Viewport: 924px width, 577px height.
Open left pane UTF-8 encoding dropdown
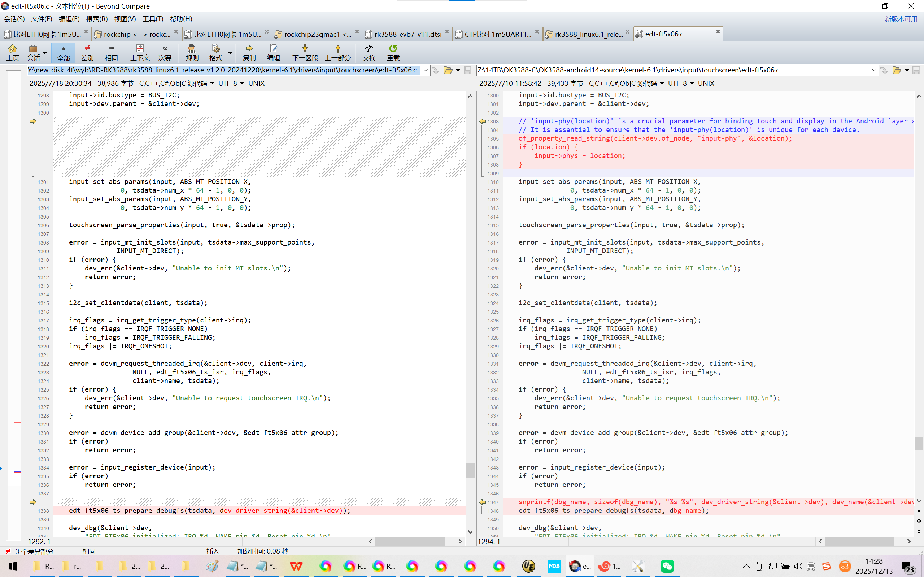(x=242, y=84)
